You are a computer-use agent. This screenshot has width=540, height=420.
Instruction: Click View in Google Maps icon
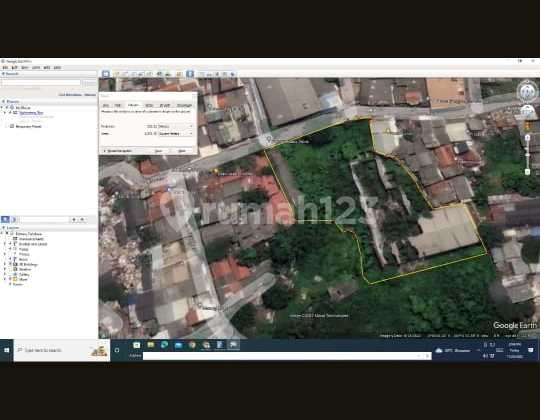pos(225,74)
